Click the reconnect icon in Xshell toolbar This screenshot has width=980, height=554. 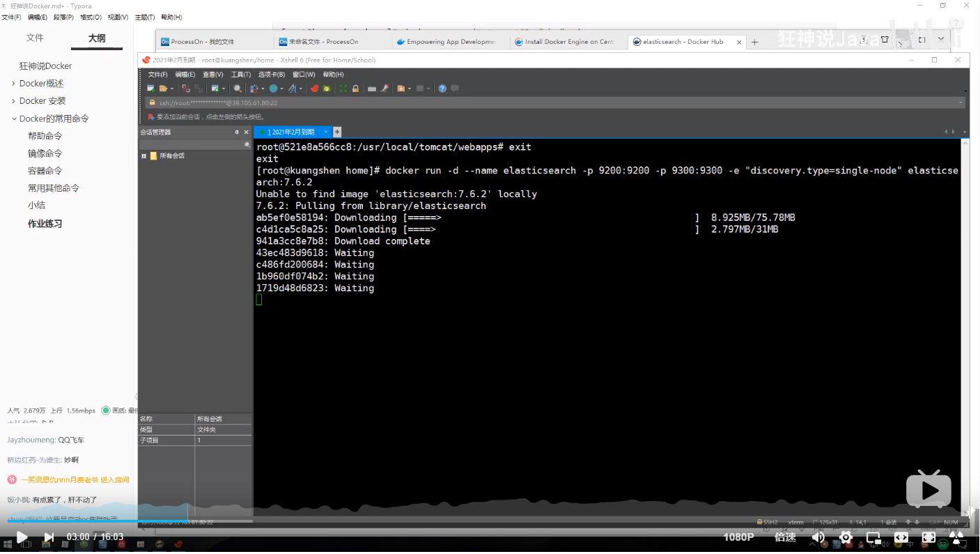(x=199, y=89)
